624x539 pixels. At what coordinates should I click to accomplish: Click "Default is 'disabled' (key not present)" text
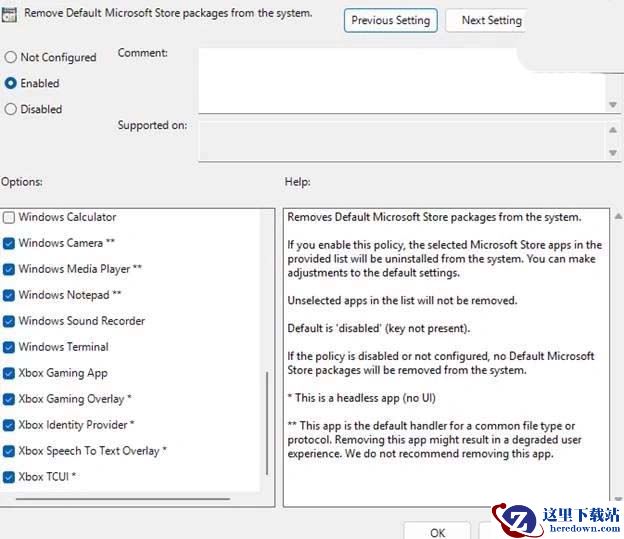coord(378,328)
